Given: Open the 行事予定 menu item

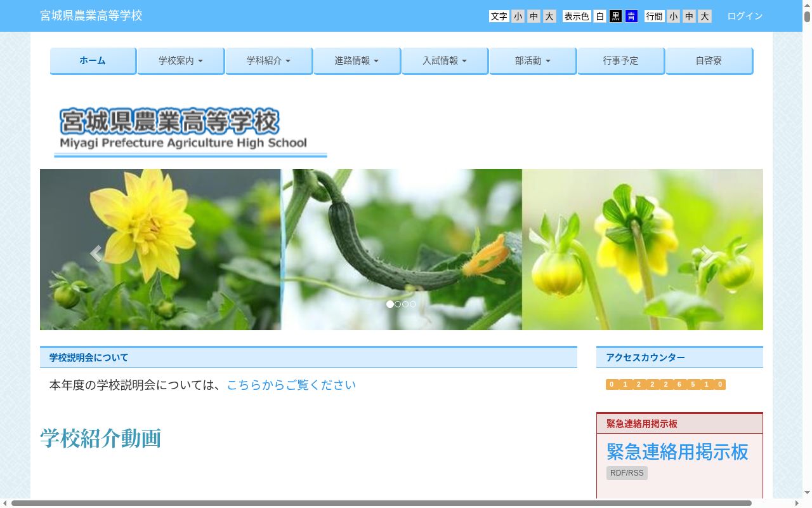Looking at the screenshot, I should coord(621,61).
